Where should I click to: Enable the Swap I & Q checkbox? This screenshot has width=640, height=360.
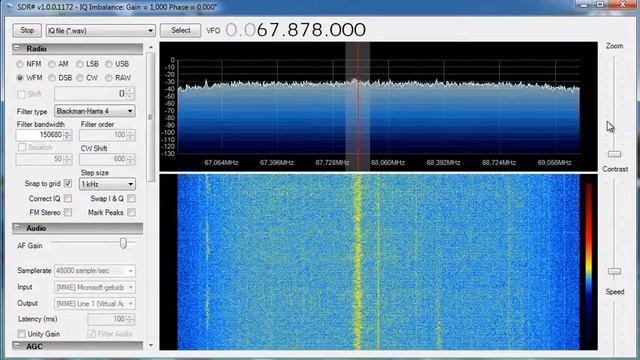[x=131, y=198]
